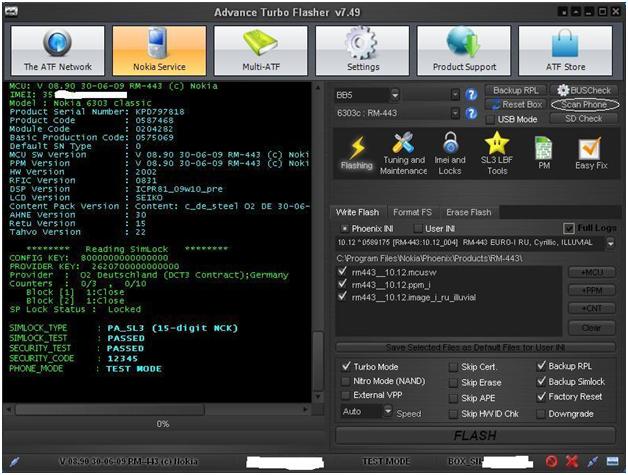Viewport: 628px width, 475px height.
Task: Click the Backup RPL button
Action: pos(515,91)
